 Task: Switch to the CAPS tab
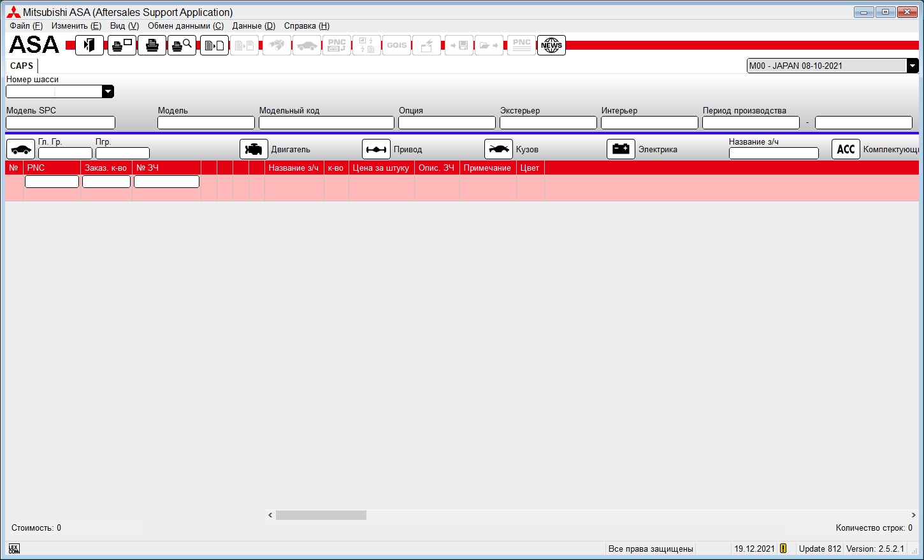tap(22, 66)
